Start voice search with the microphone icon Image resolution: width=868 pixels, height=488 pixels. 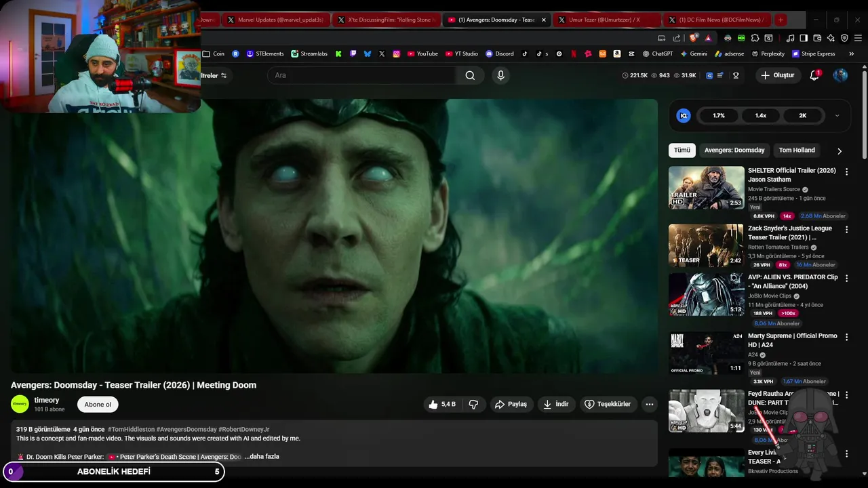click(501, 75)
